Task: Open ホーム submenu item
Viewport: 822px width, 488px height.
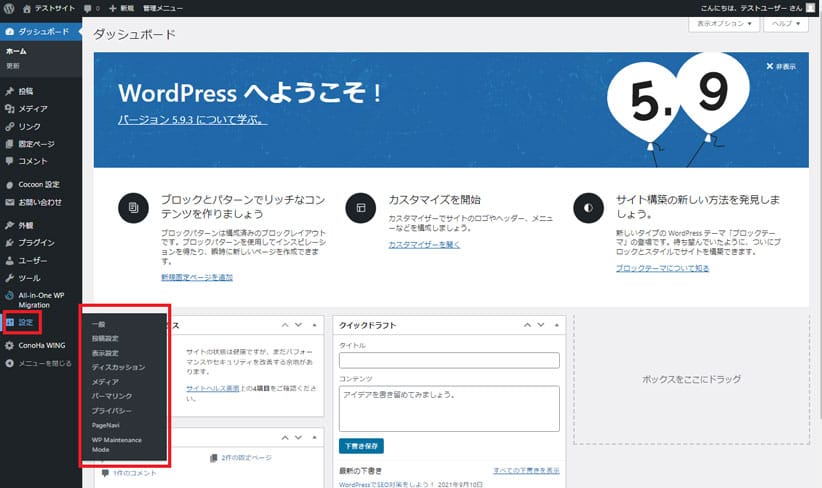Action: point(16,51)
